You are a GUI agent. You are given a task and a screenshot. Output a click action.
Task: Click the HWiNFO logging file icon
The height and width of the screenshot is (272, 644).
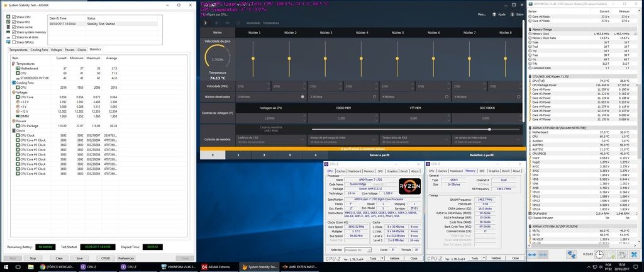(611, 255)
